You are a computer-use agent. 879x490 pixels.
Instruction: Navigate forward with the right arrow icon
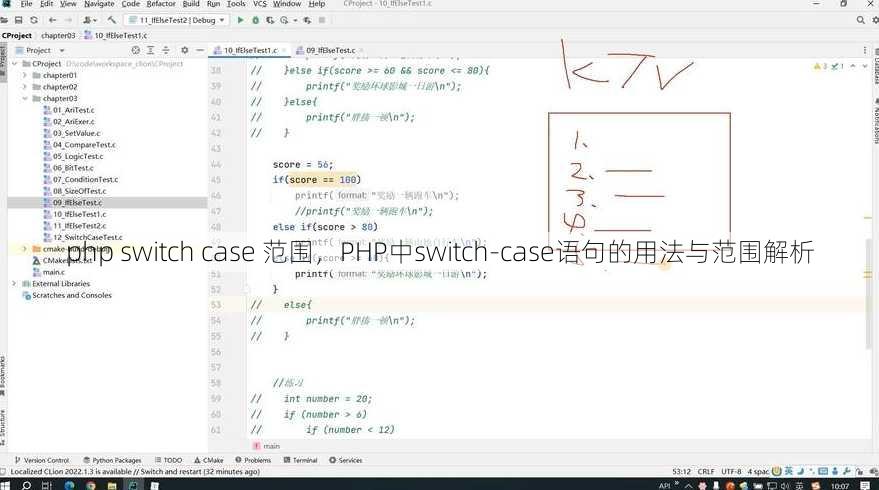[x=68, y=20]
